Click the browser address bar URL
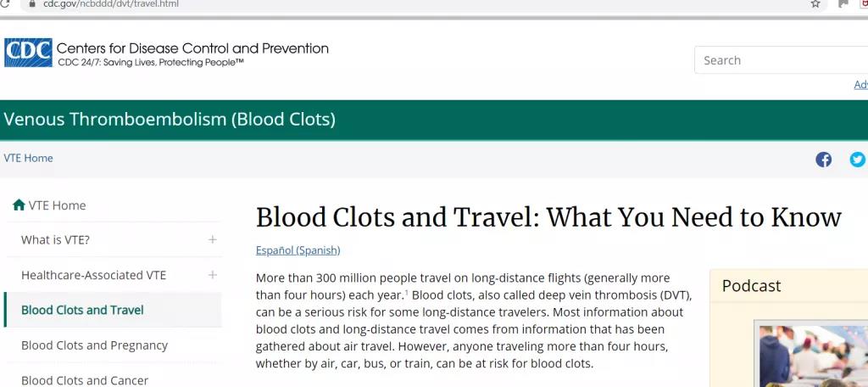868x387 pixels. click(x=111, y=4)
